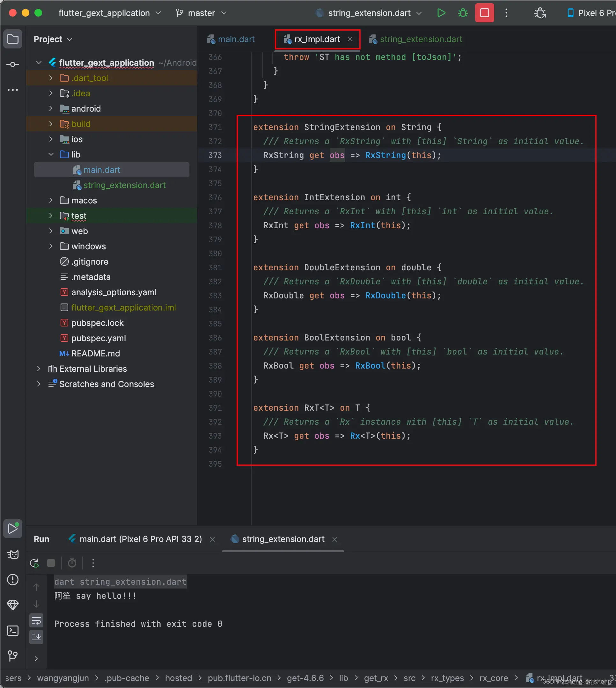Toggle the Project tool window folder icon
Image resolution: width=616 pixels, height=688 pixels.
pos(12,39)
